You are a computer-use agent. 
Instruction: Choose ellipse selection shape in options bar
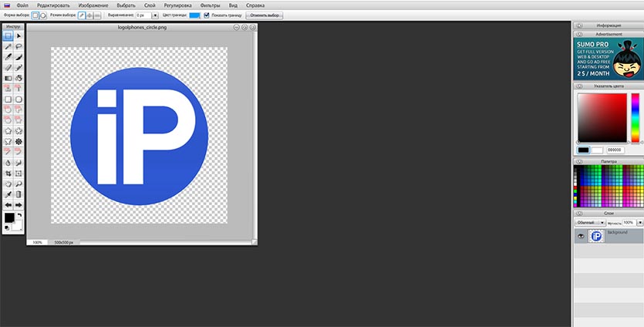click(x=42, y=15)
